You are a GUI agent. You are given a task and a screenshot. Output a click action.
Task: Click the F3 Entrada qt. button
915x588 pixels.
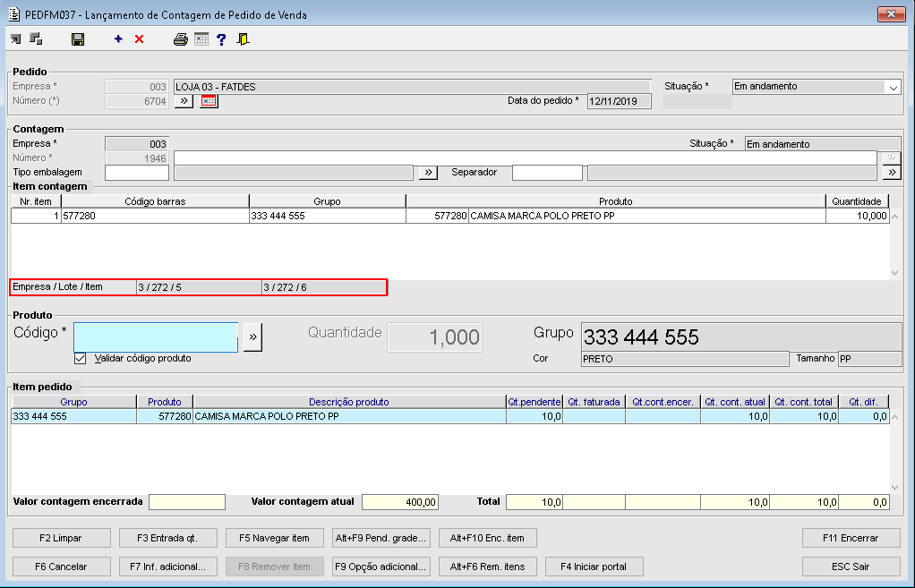click(168, 538)
